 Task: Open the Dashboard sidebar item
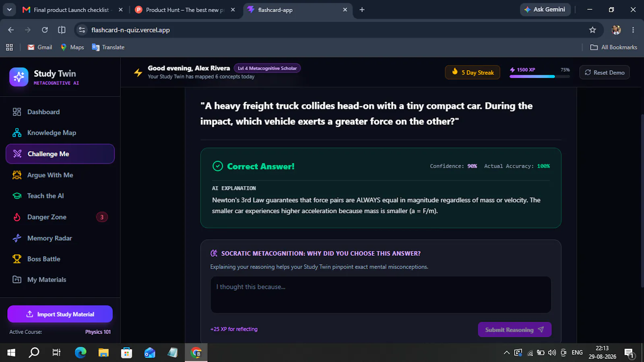point(60,112)
